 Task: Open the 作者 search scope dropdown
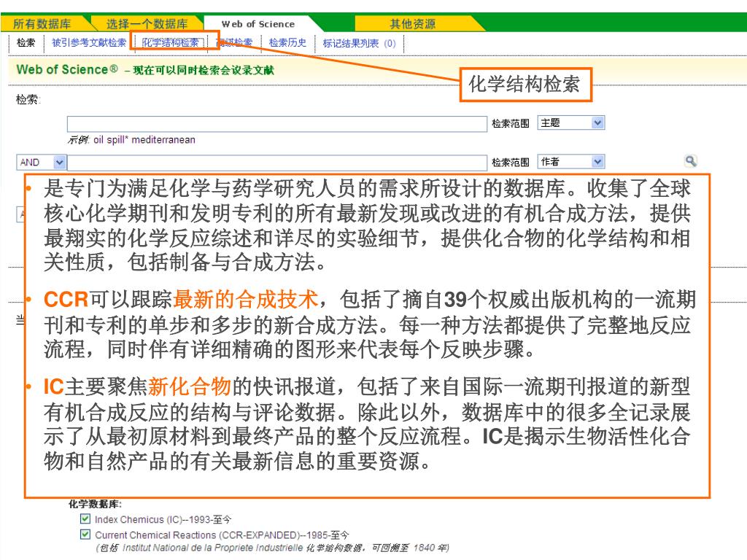(x=570, y=162)
